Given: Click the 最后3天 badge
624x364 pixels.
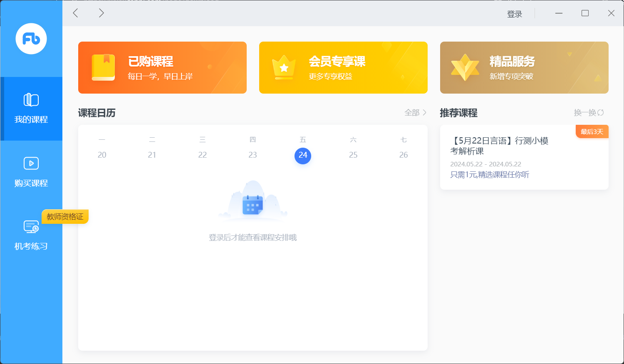Looking at the screenshot, I should (592, 131).
